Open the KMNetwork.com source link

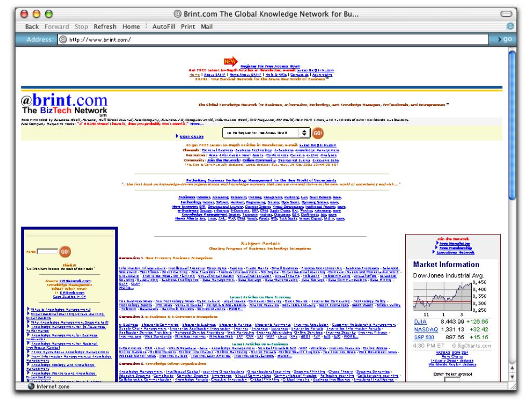click(x=75, y=281)
